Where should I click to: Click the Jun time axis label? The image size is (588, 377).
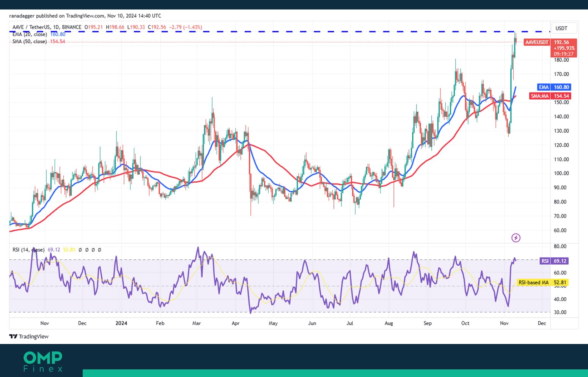(x=312, y=323)
